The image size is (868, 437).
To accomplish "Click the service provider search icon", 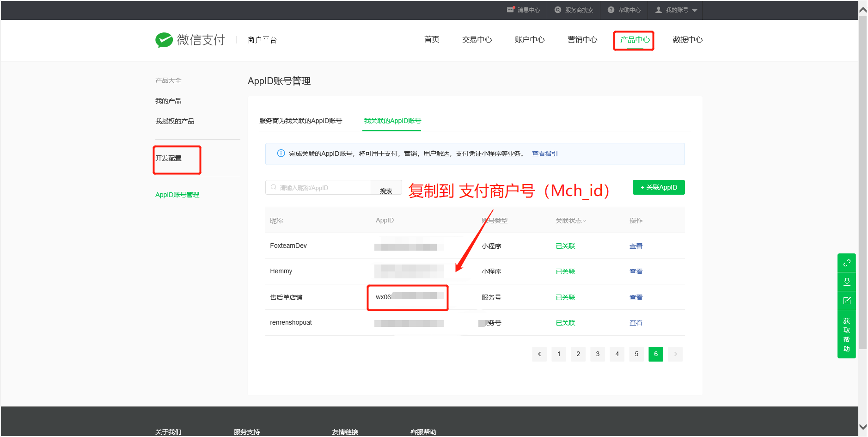I will pos(558,10).
